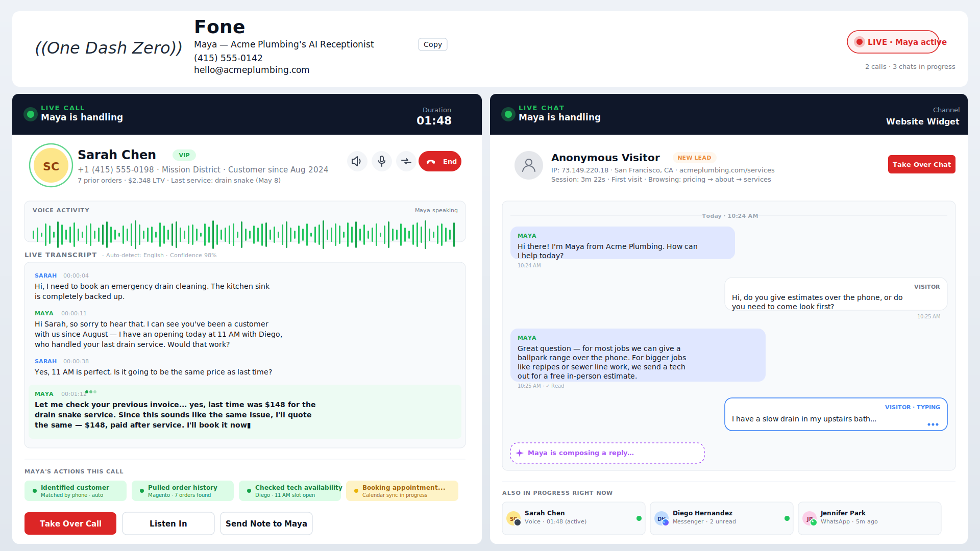Click the phone number (415) 555-0142
The height and width of the screenshot is (551, 980).
[x=228, y=58]
